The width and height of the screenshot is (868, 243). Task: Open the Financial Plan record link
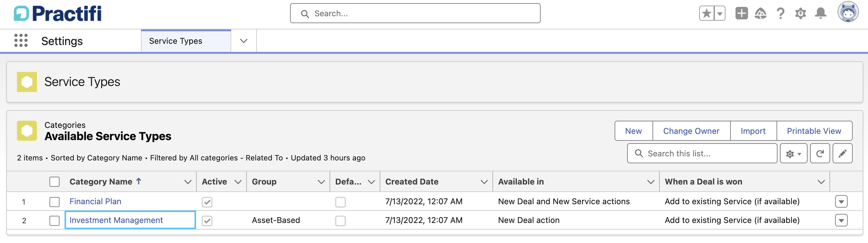point(95,202)
